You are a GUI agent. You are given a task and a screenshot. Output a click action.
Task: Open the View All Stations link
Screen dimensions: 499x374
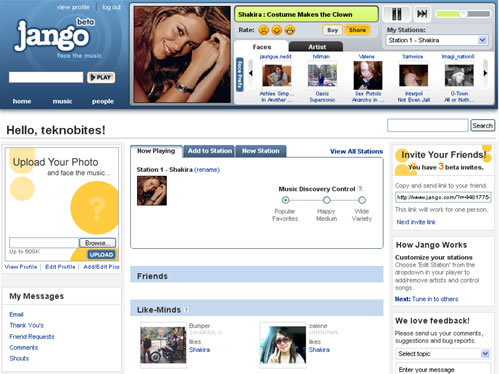(356, 151)
